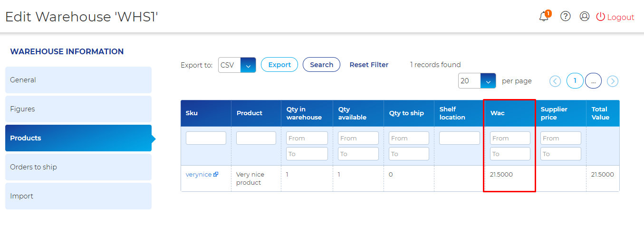Open the Orders to ship tab
The height and width of the screenshot is (228, 644).
coord(78,167)
